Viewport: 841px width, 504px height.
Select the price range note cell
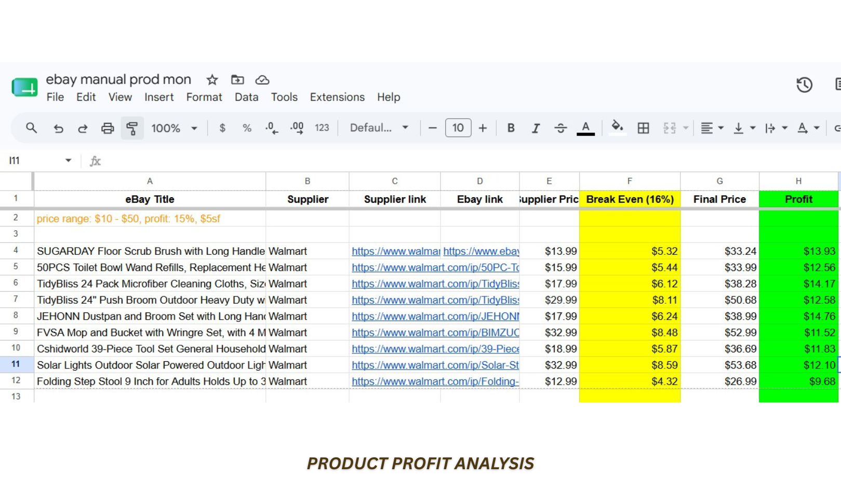coord(150,219)
